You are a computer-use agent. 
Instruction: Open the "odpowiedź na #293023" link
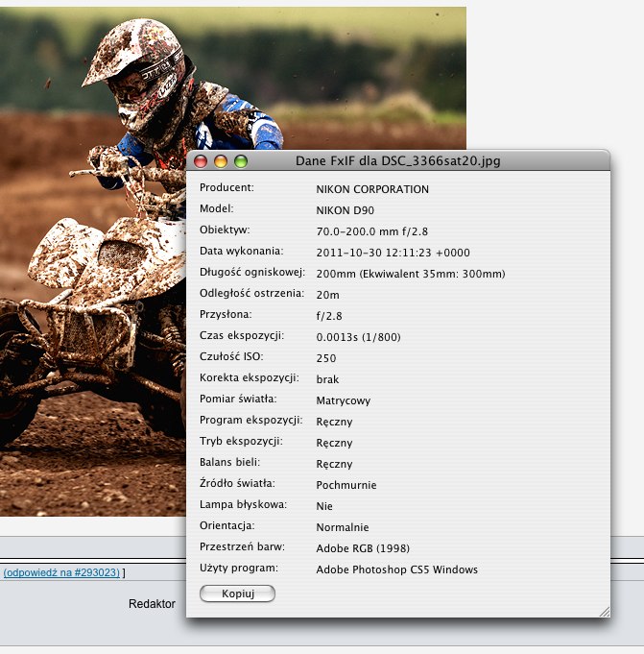pyautogui.click(x=61, y=572)
